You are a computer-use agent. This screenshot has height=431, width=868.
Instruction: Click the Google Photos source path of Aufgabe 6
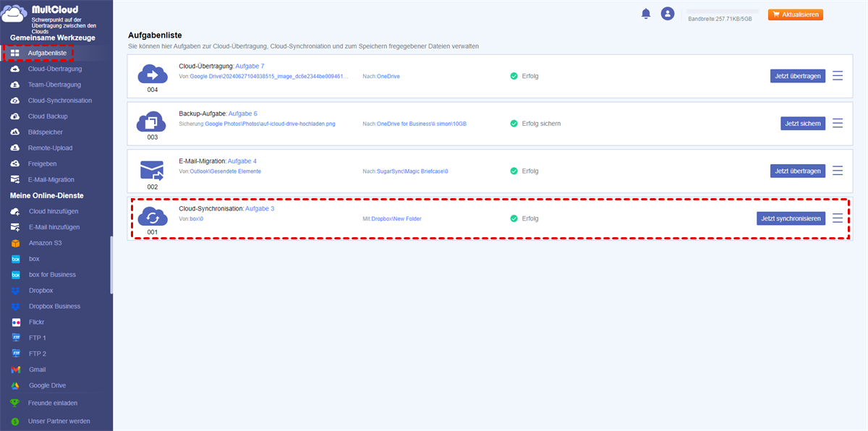[270, 124]
